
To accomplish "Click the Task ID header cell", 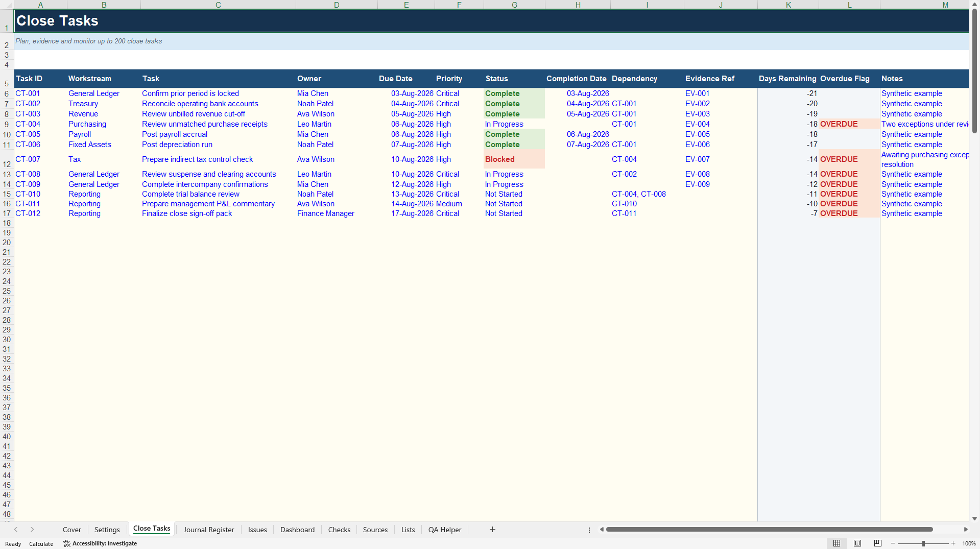I will (x=40, y=79).
